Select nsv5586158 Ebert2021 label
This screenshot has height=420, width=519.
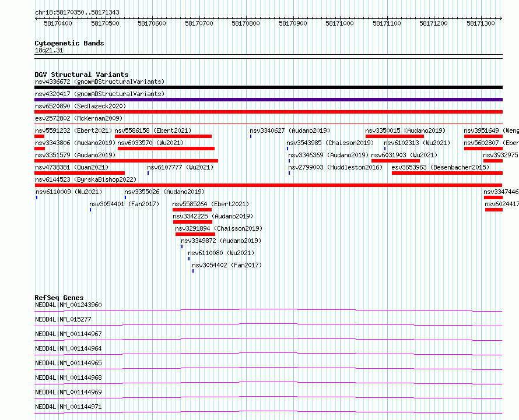pos(153,130)
